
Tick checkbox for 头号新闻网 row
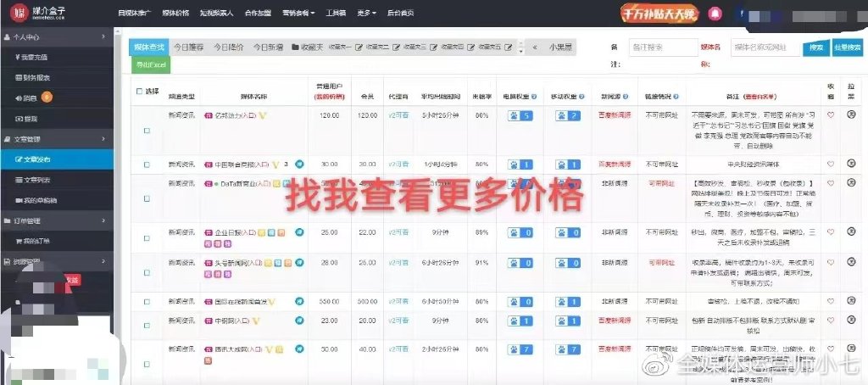pyautogui.click(x=147, y=272)
